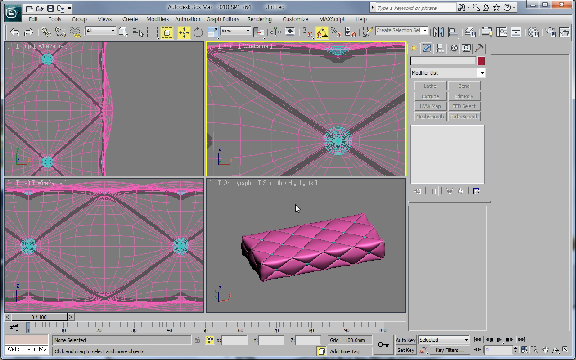This screenshot has height=360, width=576.
Task: Open the Create menu
Action: click(130, 19)
